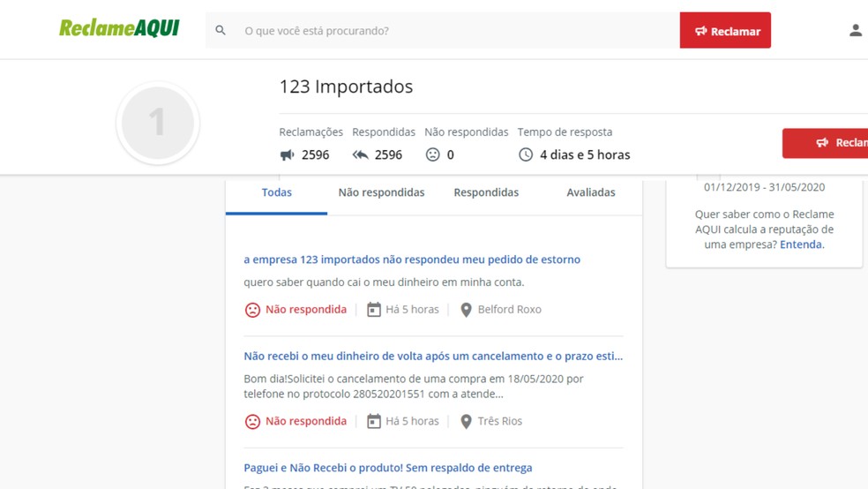The image size is (868, 489).
Task: Select the Todas tab
Action: coord(276,192)
